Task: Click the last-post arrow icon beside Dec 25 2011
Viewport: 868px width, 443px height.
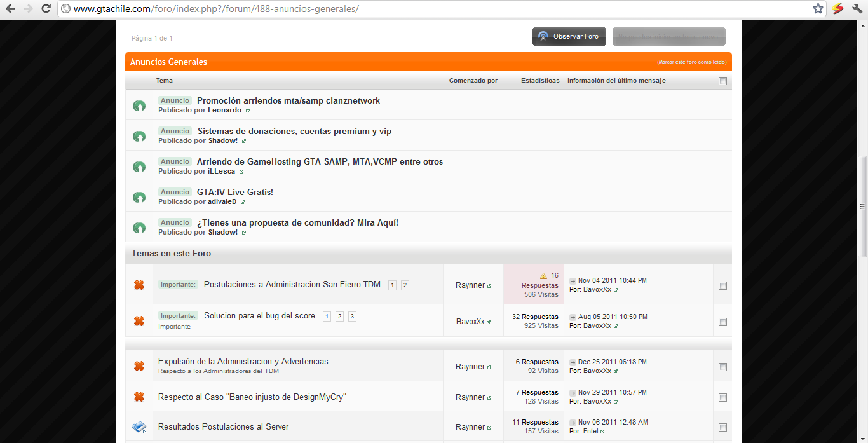Action: (573, 362)
